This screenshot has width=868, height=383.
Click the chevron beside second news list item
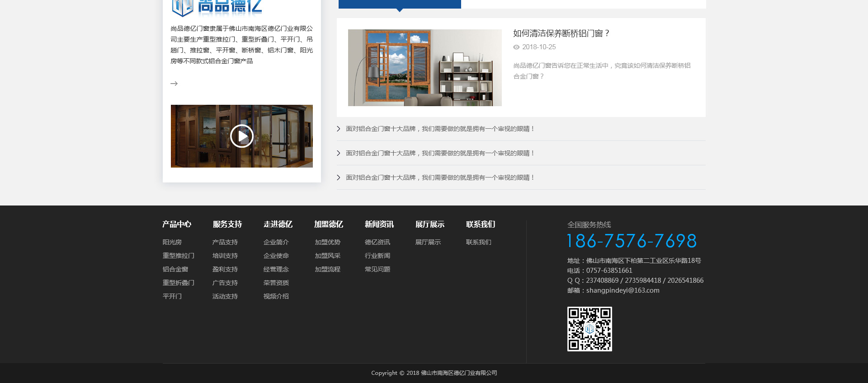(x=339, y=153)
